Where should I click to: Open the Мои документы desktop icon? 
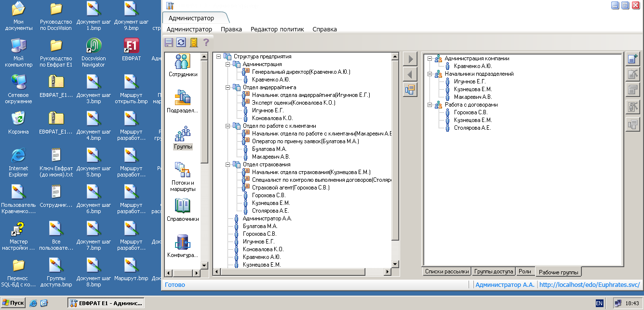click(x=18, y=16)
